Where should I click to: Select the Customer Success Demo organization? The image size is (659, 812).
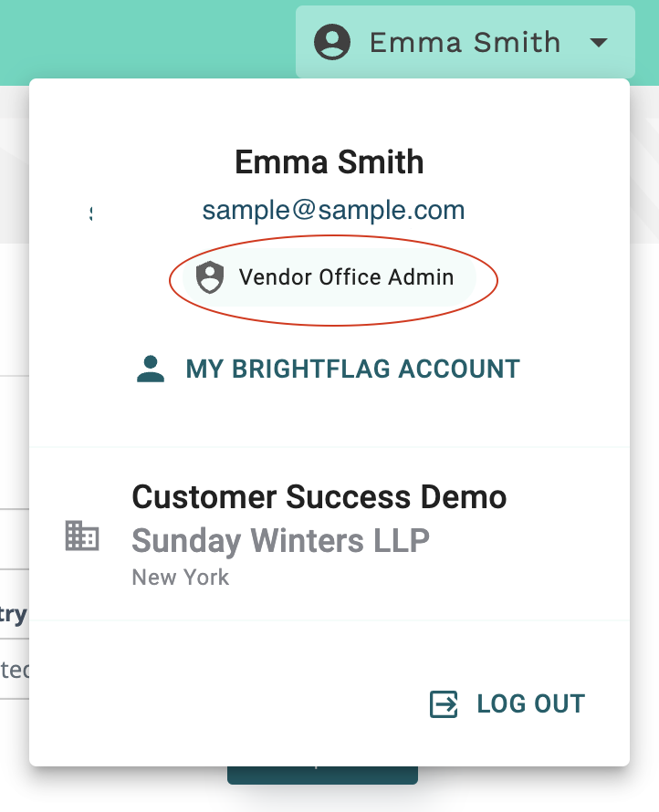319,496
